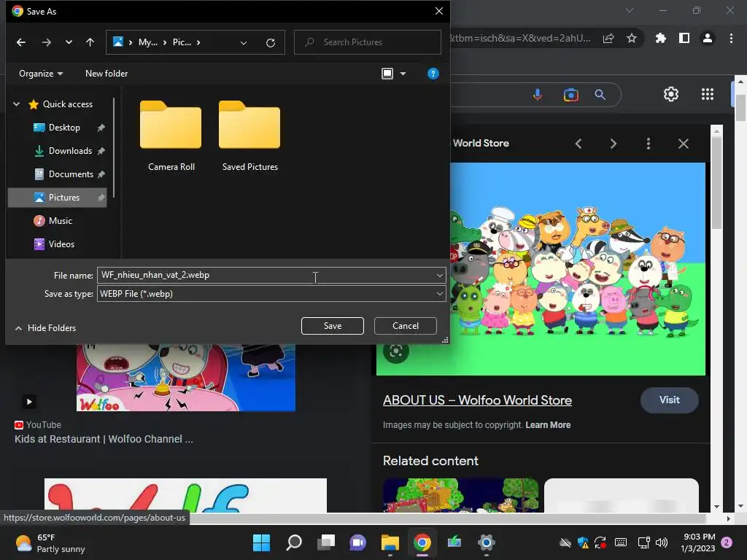
Task: Open Chrome Extensions puzzle icon
Action: [x=661, y=38]
